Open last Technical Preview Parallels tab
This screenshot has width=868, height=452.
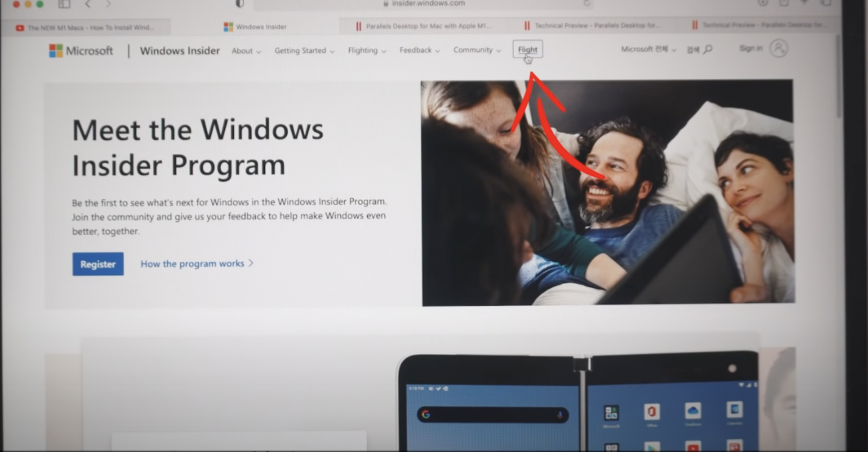(760, 25)
